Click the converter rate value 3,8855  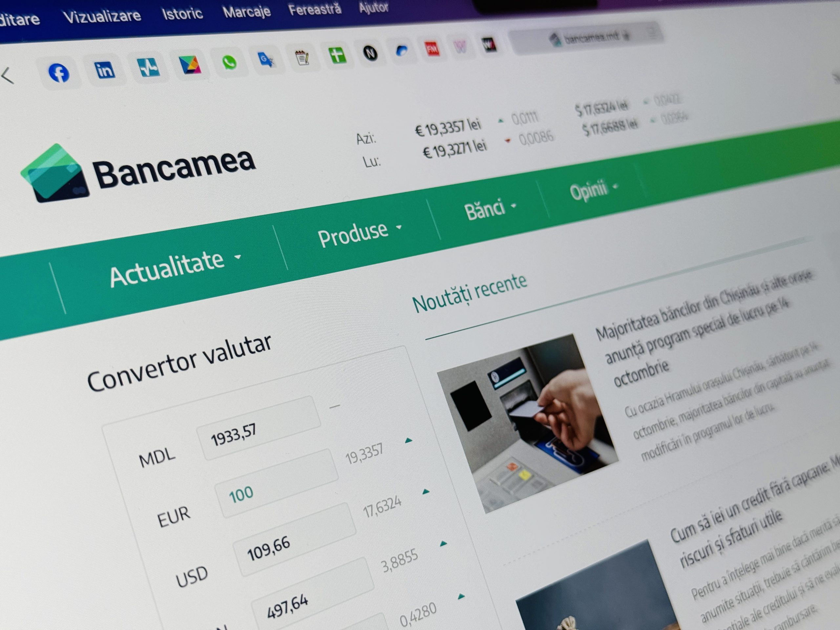tap(400, 560)
